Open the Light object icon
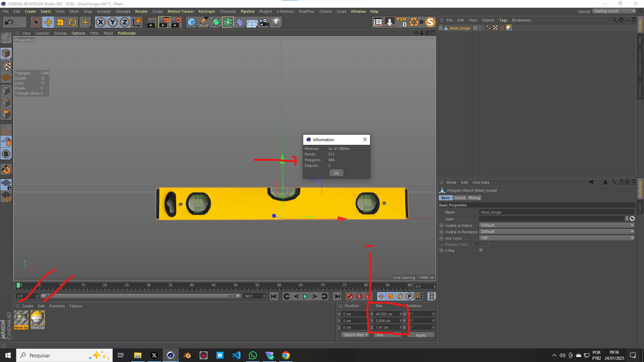Screen dimensions: 644x362 click(x=276, y=22)
